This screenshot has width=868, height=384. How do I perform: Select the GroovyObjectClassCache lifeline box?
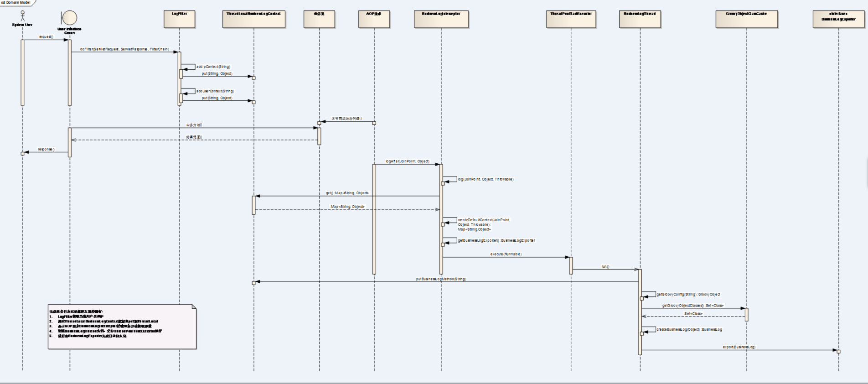click(746, 19)
